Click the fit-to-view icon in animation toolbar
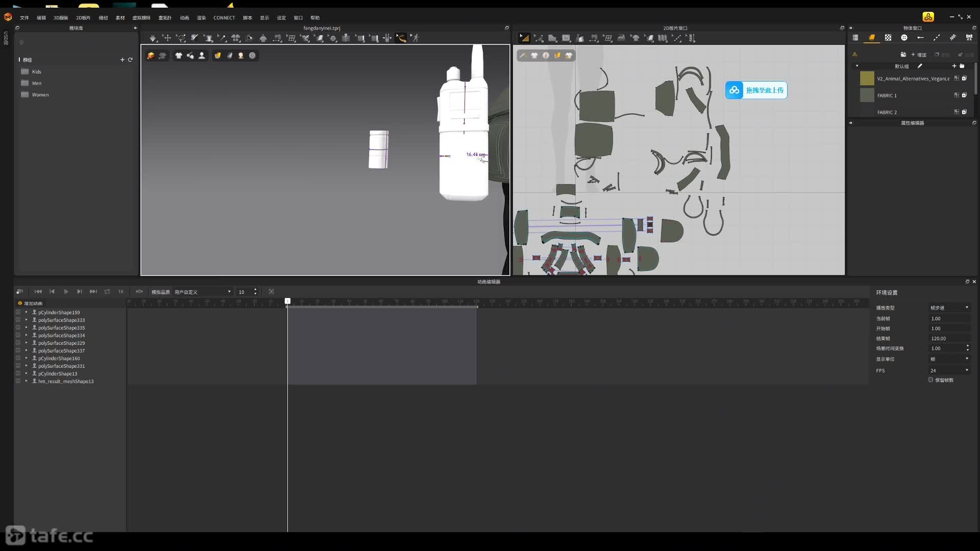The height and width of the screenshot is (551, 980). [x=271, y=292]
